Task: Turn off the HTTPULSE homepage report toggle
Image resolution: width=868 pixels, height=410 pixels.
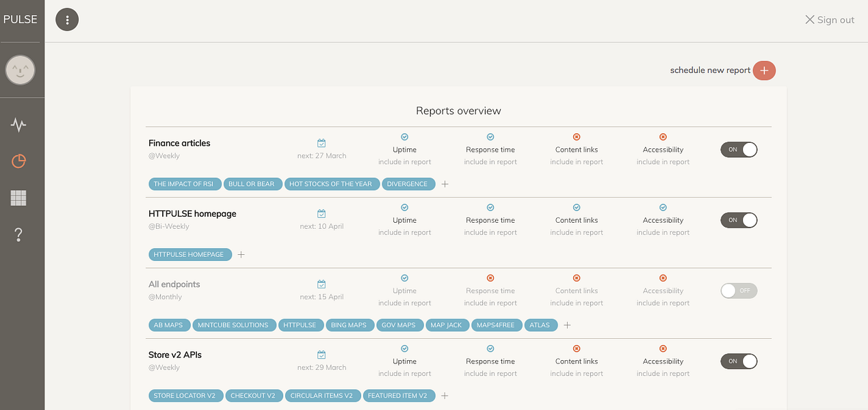Action: [x=739, y=220]
